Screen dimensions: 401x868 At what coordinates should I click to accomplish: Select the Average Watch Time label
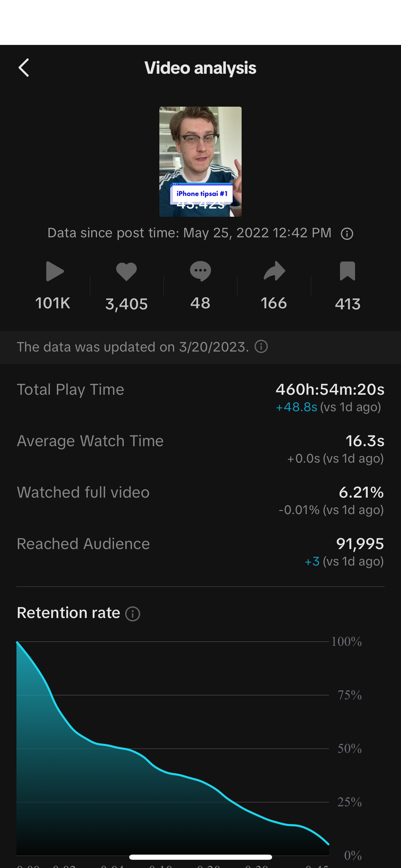90,441
